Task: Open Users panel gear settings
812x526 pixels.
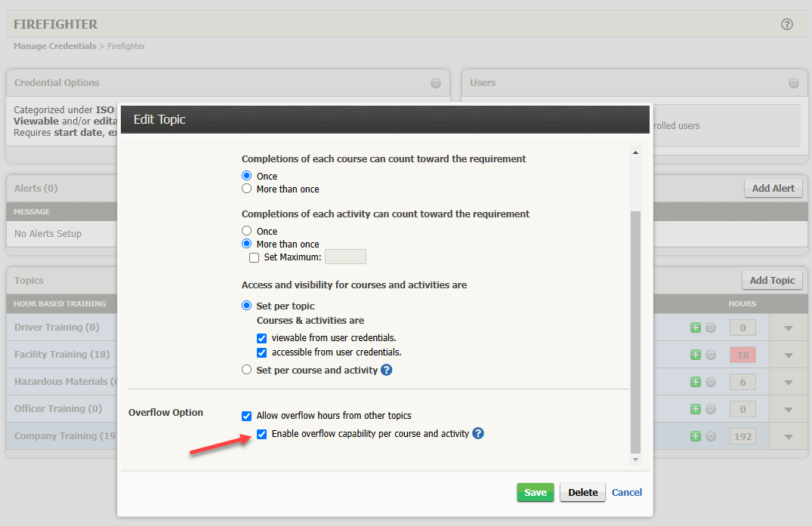Action: pyautogui.click(x=793, y=83)
